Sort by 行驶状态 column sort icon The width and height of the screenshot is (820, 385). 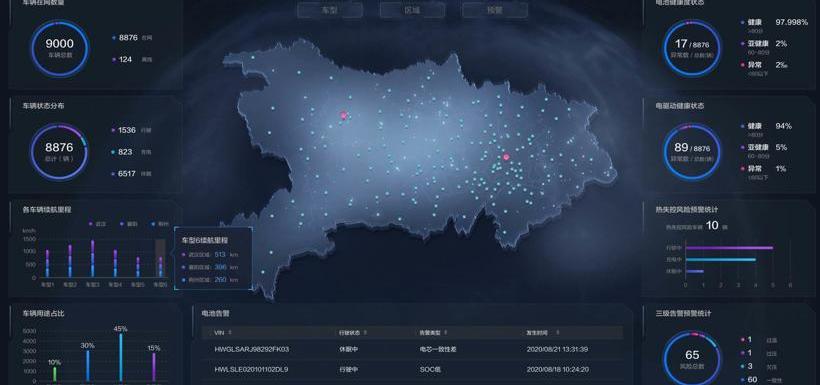tap(365, 332)
